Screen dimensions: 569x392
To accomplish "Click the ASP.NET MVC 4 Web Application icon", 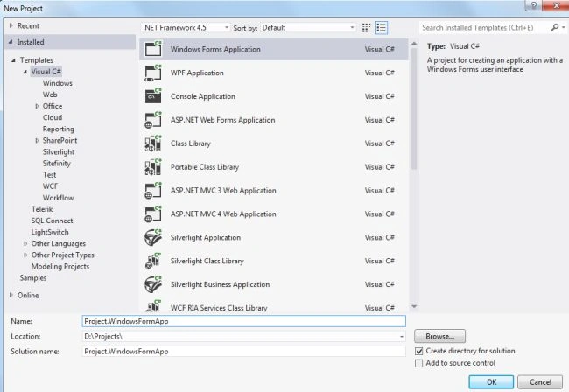I will tap(153, 214).
